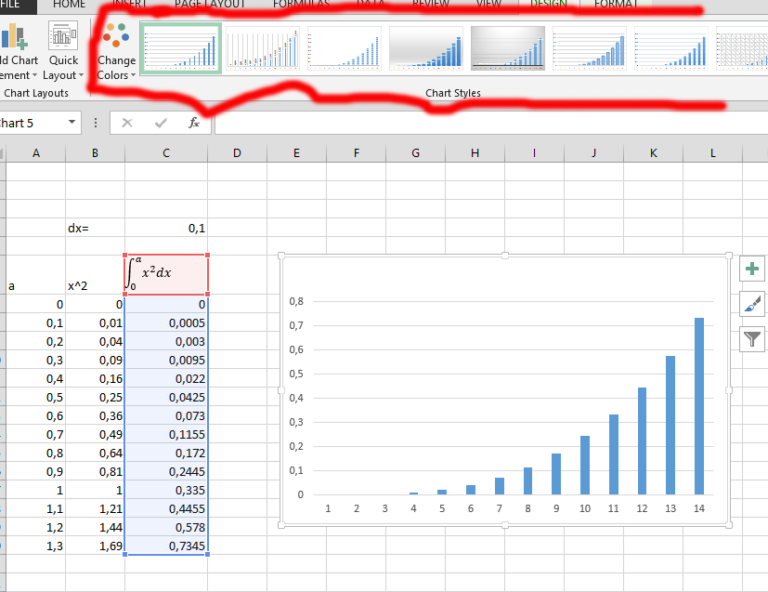Click the Insert Function fx icon
This screenshot has height=592, width=768.
(194, 123)
